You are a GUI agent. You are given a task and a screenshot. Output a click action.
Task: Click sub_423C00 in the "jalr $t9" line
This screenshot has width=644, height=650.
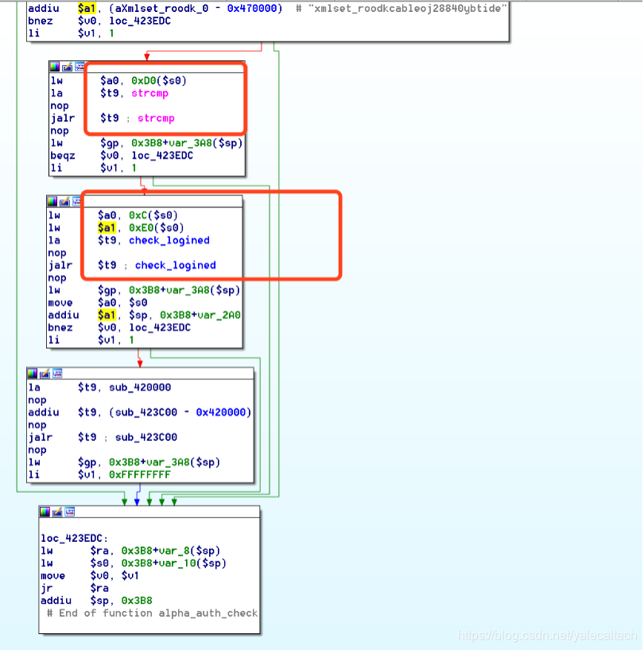click(146, 437)
